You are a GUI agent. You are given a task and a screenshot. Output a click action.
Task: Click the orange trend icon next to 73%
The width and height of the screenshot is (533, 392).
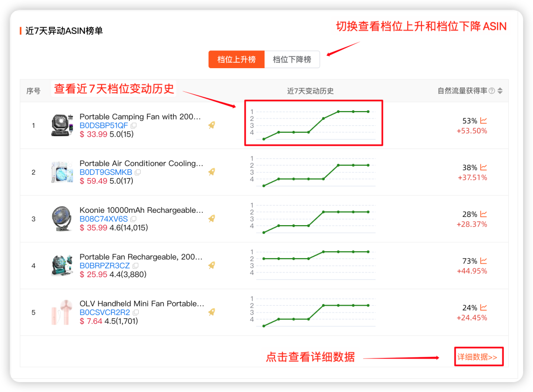point(482,261)
